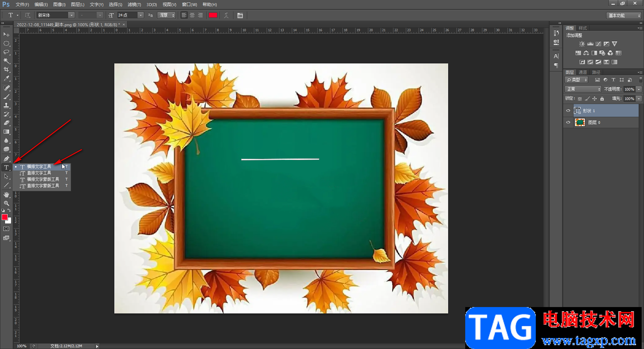Viewport: 644px width, 349px height.
Task: Switch to the 通道 tab
Action: pos(583,72)
